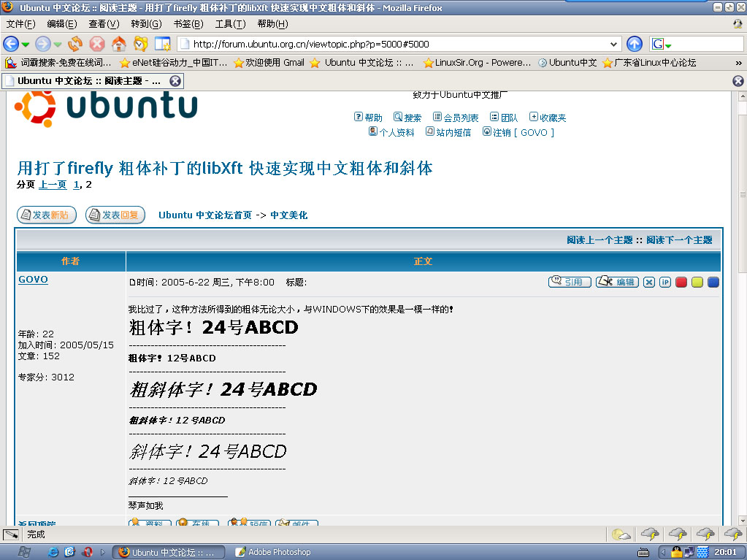Click 阅读上一个主题 previous topic link

click(599, 239)
